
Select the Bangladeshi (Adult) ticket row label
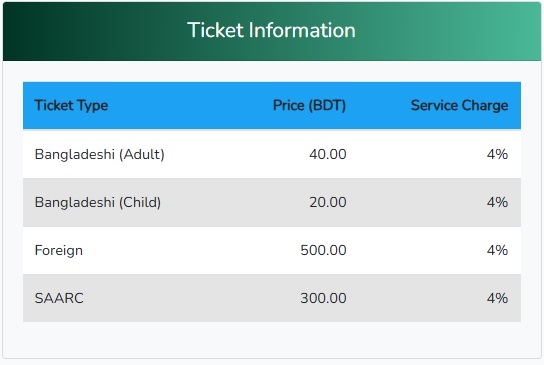tap(100, 154)
